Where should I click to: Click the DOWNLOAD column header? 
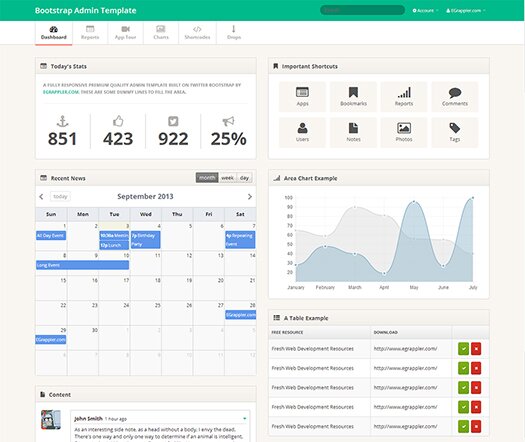[x=386, y=333]
